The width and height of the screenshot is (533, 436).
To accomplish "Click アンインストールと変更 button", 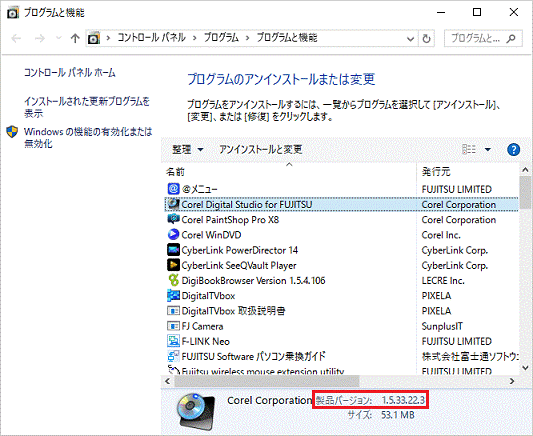I will pyautogui.click(x=261, y=150).
